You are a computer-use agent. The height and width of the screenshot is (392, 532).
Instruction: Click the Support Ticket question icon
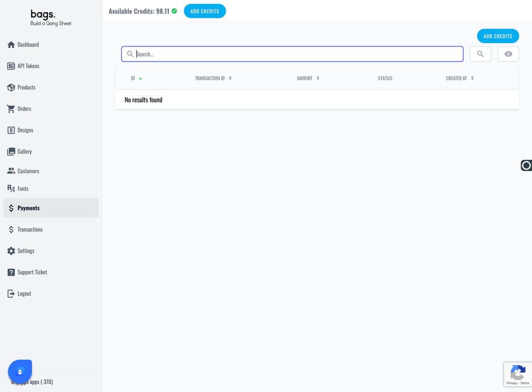pyautogui.click(x=11, y=272)
